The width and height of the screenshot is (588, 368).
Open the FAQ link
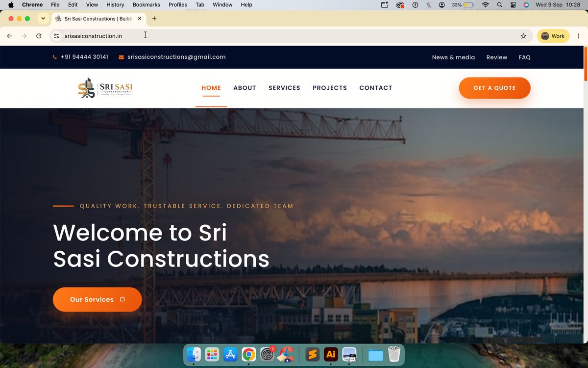[x=525, y=57]
